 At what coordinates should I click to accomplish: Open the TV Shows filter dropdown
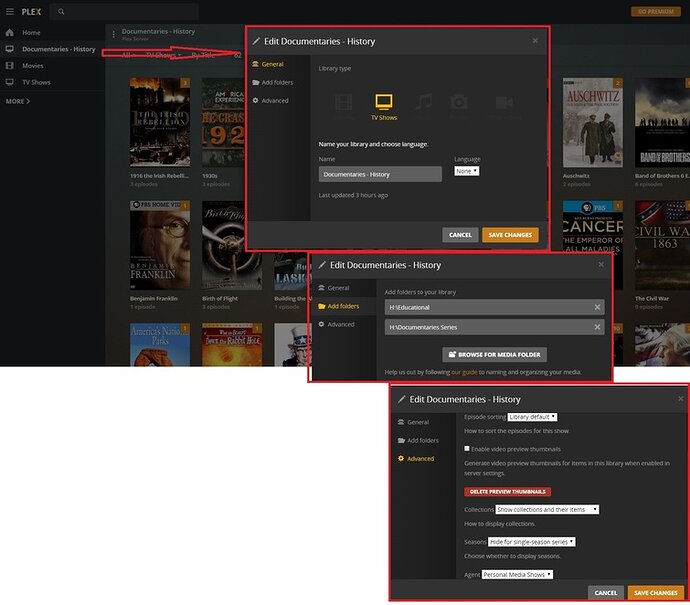tap(163, 55)
